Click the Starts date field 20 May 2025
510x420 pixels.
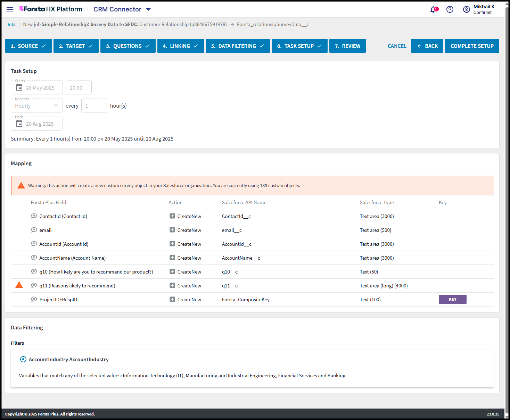click(37, 87)
